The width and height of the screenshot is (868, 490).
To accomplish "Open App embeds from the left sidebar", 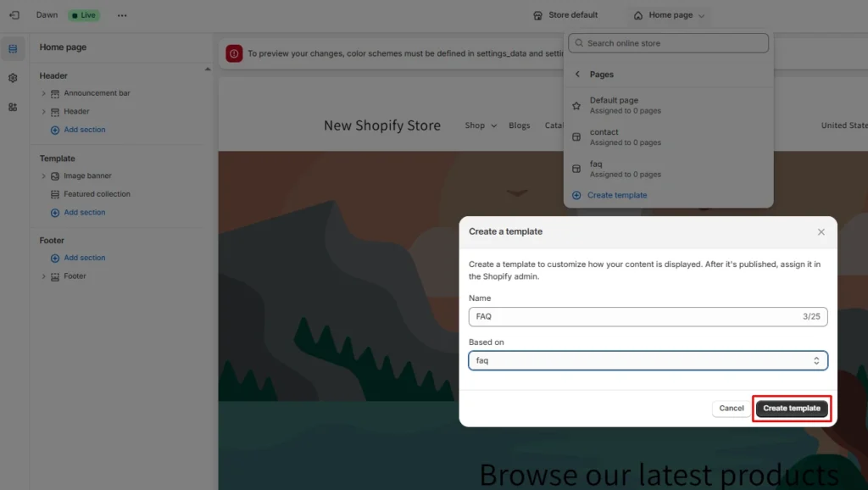I will click(13, 106).
